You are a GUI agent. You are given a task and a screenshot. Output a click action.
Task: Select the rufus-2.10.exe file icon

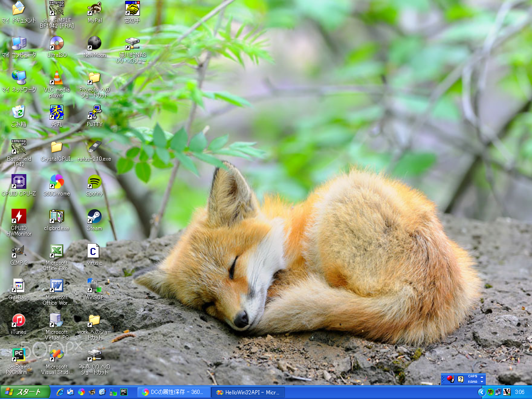click(x=95, y=151)
